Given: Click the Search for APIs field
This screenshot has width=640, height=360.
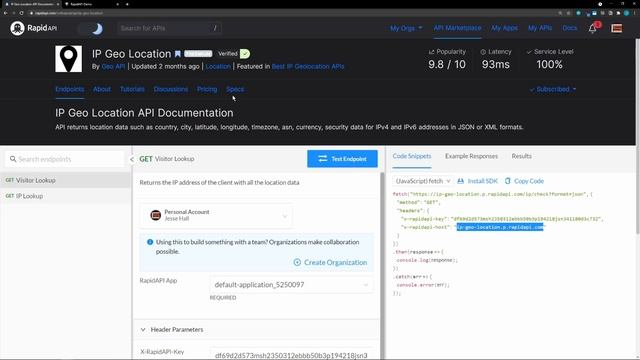Looking at the screenshot, I should [169, 28].
